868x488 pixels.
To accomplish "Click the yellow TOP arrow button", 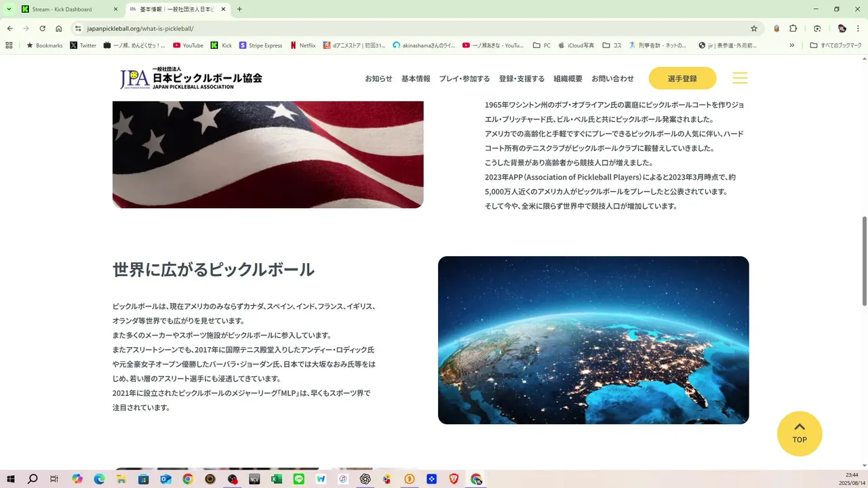I will pos(800,434).
